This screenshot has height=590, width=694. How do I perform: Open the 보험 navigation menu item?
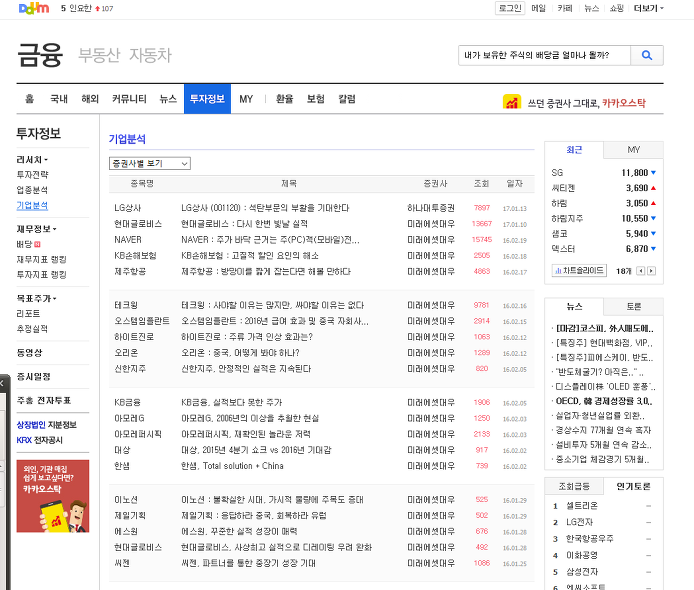[316, 99]
